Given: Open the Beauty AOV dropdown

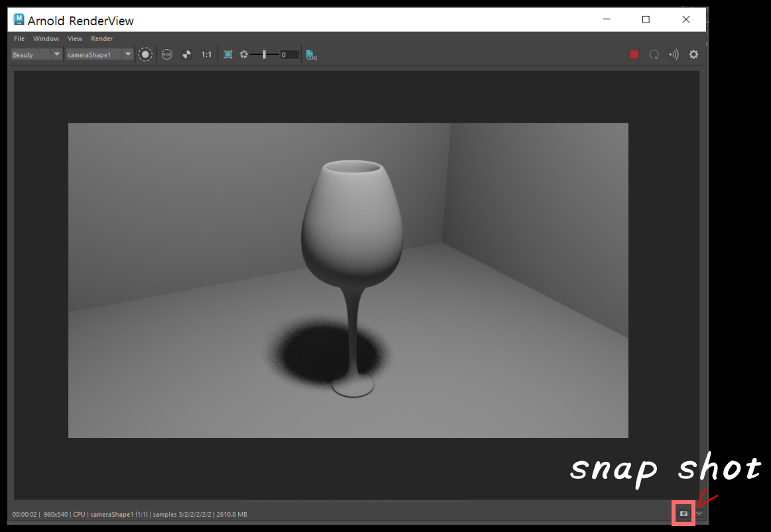Looking at the screenshot, I should tap(36, 54).
